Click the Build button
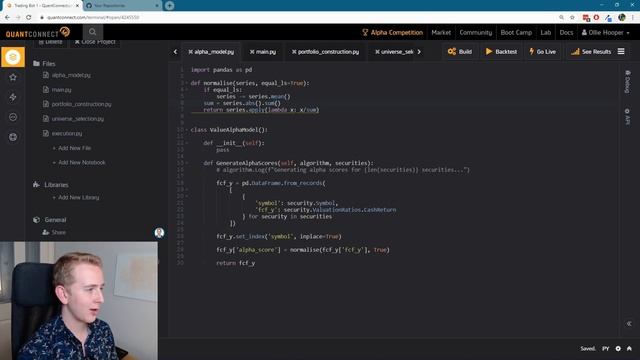 tap(460, 51)
